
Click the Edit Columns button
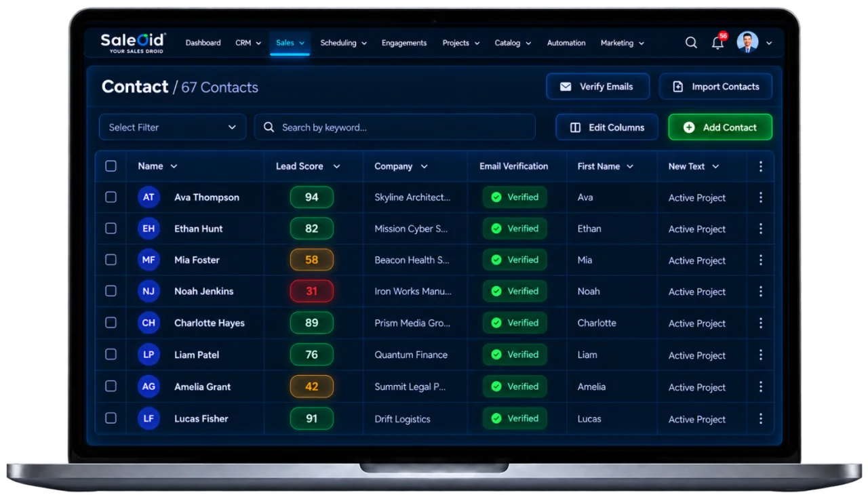pos(607,127)
